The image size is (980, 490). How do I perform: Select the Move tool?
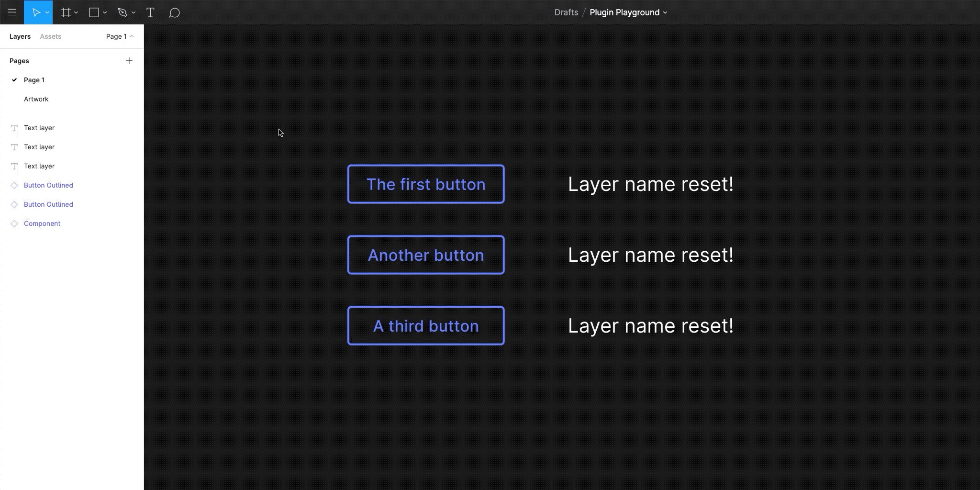tap(36, 12)
